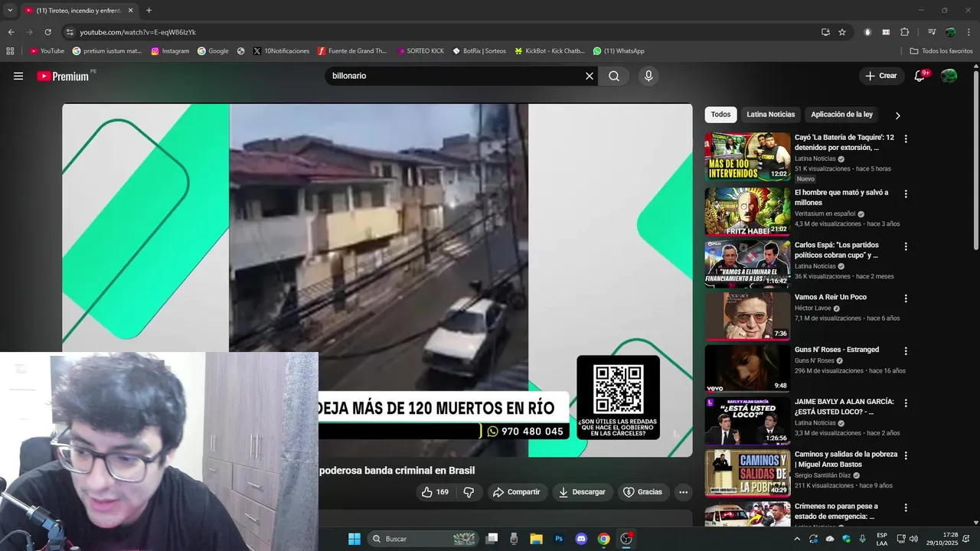Viewport: 980px width, 551px height.
Task: Like the video with thumbs up
Action: (436, 492)
